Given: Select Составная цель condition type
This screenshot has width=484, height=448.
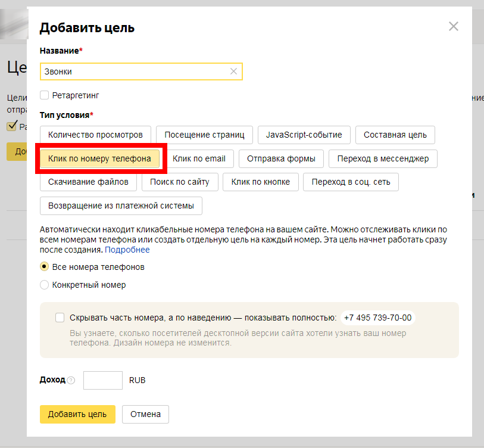Looking at the screenshot, I should [x=395, y=135].
